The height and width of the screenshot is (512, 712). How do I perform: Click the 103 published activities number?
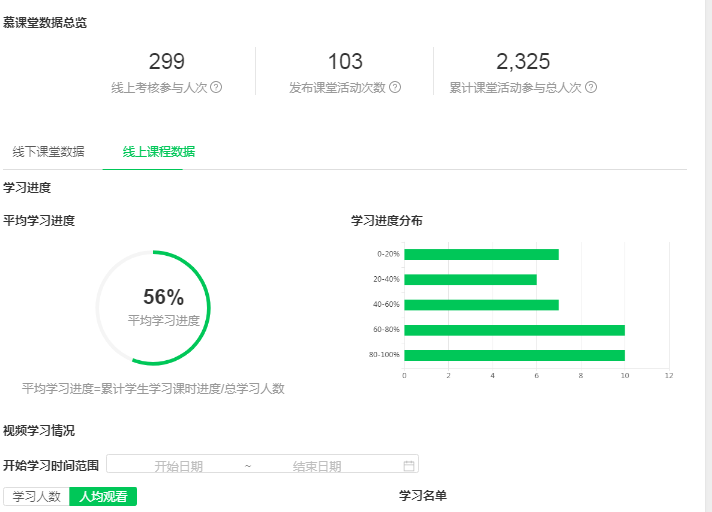tap(345, 61)
